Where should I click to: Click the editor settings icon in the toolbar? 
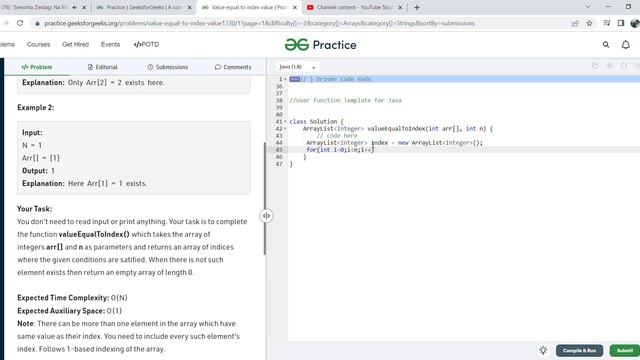609,66
